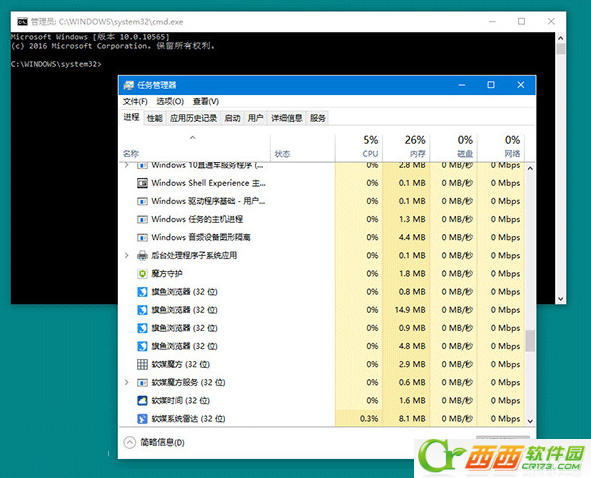Click the cmd.exe title bar icon
Image resolution: width=591 pixels, height=478 pixels.
click(22, 21)
